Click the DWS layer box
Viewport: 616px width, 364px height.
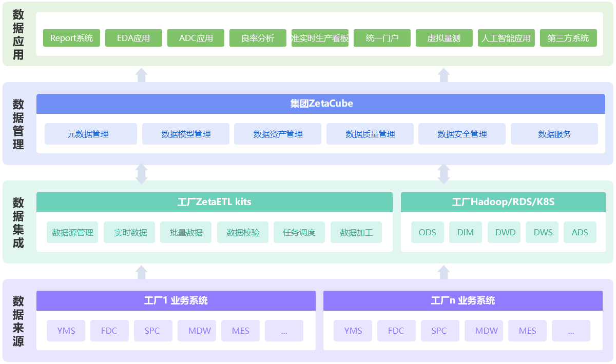(543, 232)
